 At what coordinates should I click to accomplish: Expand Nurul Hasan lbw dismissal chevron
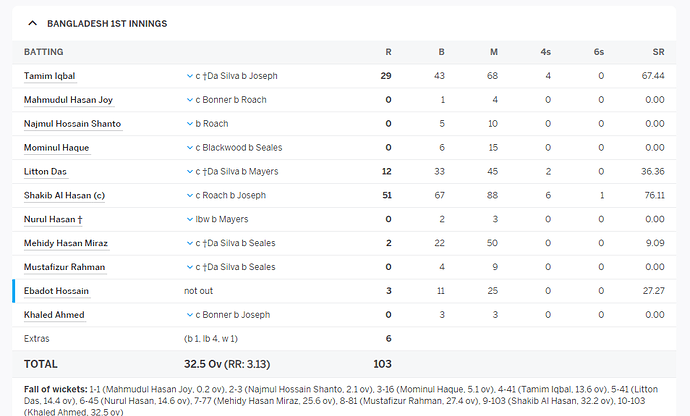tap(189, 219)
